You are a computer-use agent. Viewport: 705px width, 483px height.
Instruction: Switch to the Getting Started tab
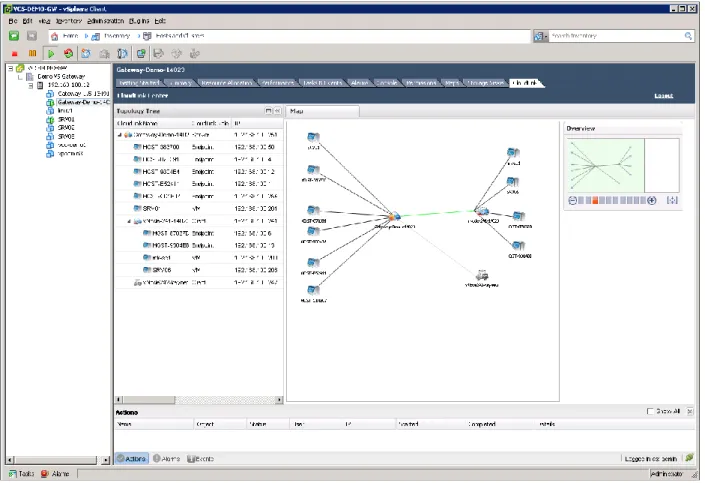pyautogui.click(x=139, y=83)
